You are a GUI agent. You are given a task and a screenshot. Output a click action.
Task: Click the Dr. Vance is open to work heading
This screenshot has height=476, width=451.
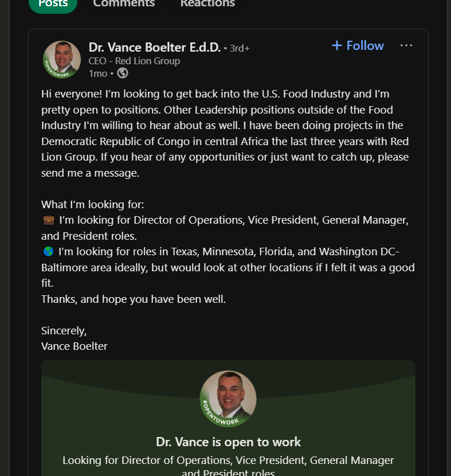(228, 442)
